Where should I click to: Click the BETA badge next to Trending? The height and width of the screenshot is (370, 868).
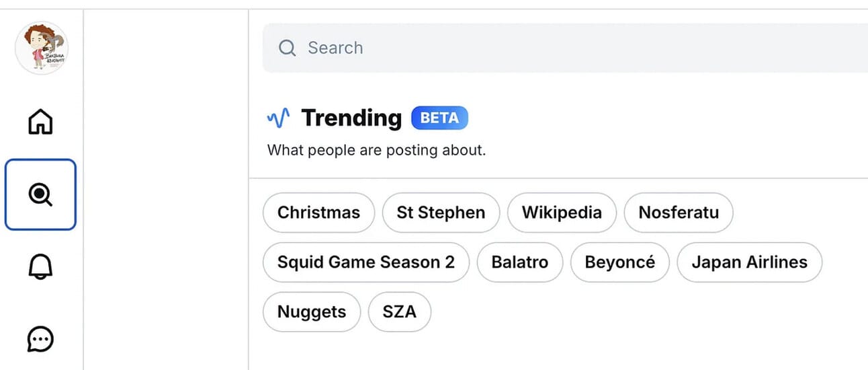click(x=439, y=118)
